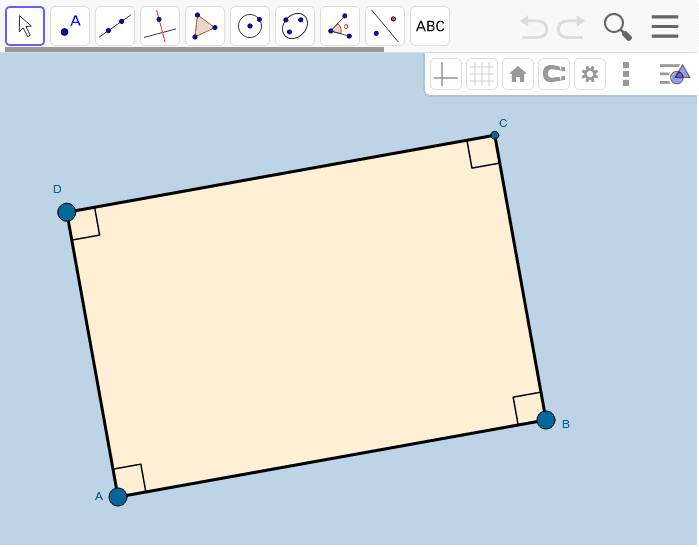Select the Line through two points tool

115,26
